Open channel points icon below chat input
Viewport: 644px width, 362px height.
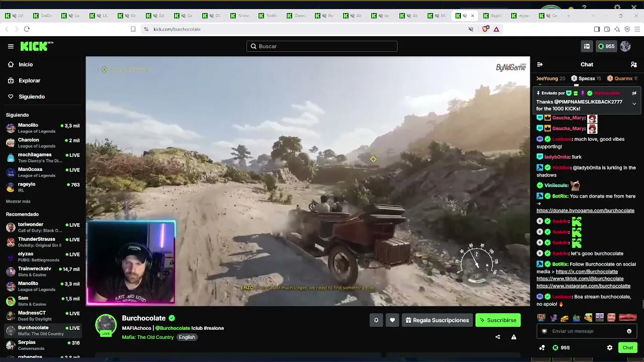click(542, 347)
